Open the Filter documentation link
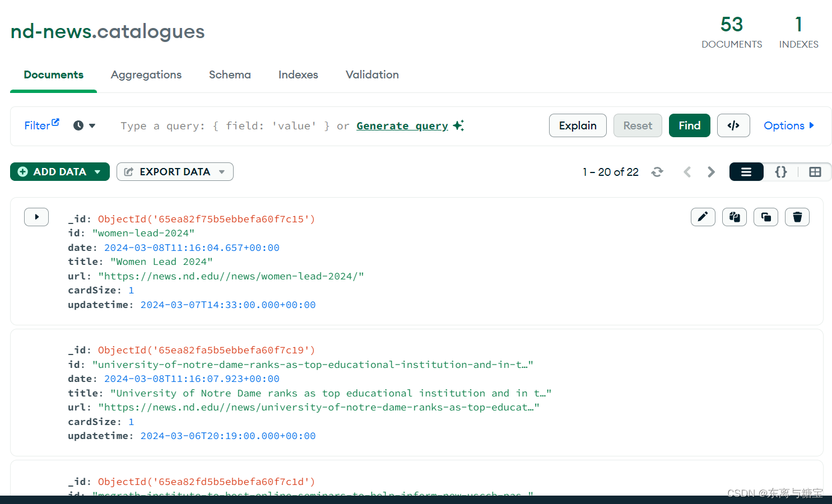 (41, 125)
